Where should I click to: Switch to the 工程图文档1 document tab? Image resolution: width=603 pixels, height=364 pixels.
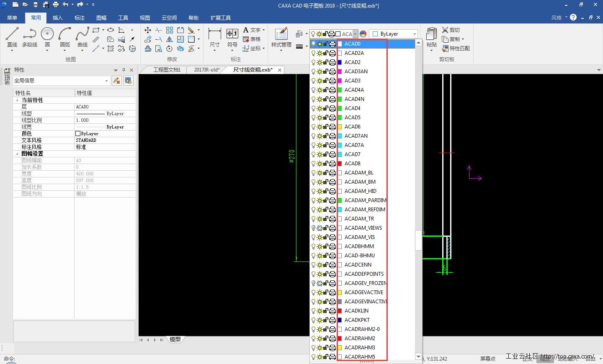point(166,70)
